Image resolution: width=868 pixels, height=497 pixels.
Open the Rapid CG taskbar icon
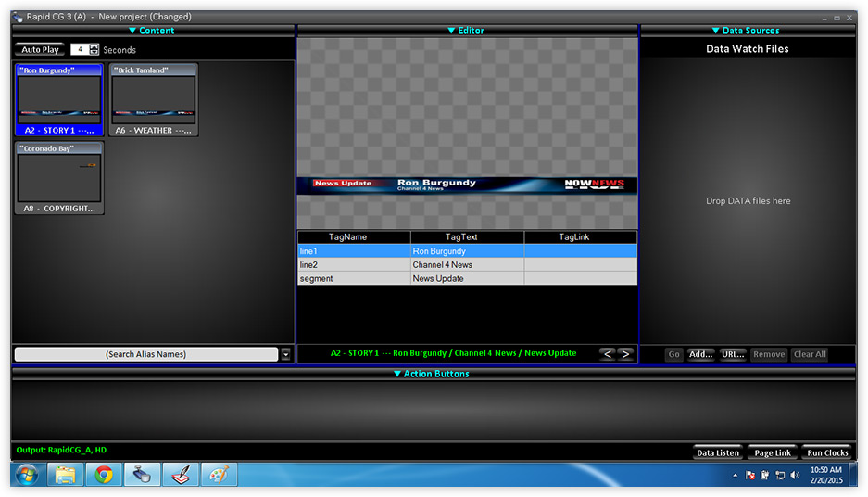pyautogui.click(x=143, y=475)
